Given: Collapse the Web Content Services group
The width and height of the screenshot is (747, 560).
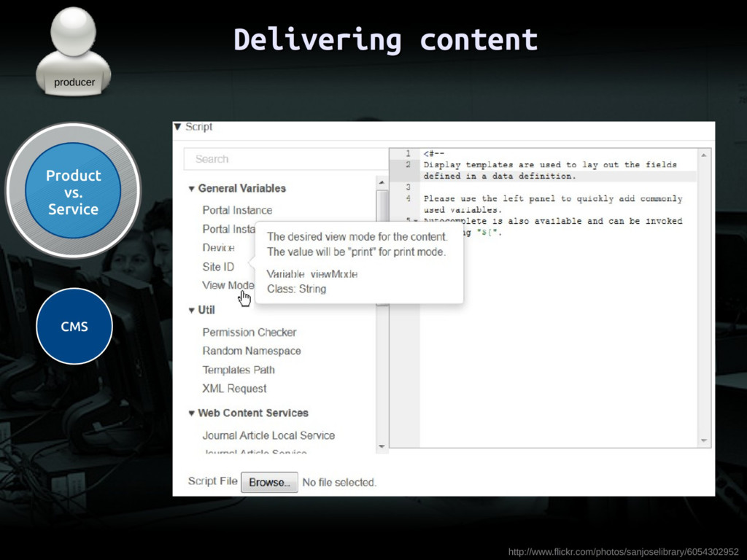Looking at the screenshot, I should pyautogui.click(x=191, y=413).
